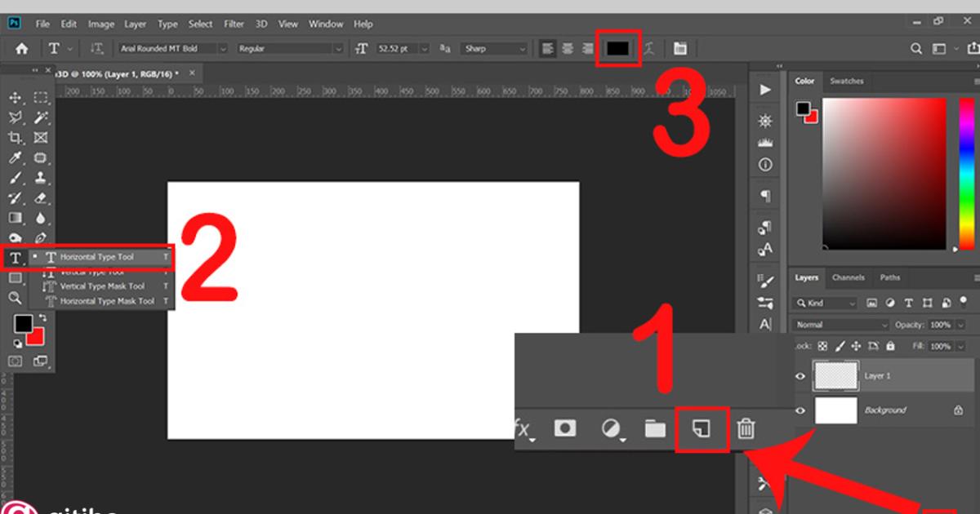Viewport: 980px width, 514px height.
Task: Click the hue slider in the Color panel
Action: click(x=966, y=174)
